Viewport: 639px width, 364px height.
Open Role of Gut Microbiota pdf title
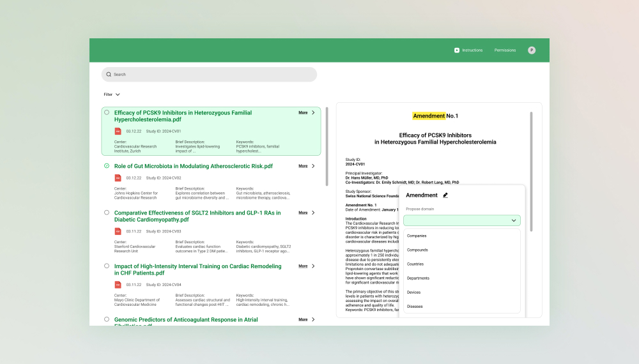tap(194, 166)
